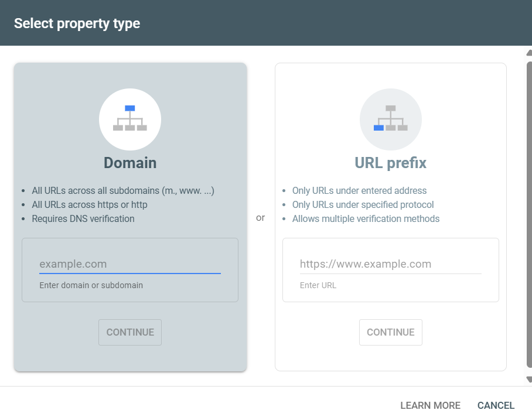The height and width of the screenshot is (417, 532).
Task: Select the blue node in the Domain icon
Action: tap(129, 108)
